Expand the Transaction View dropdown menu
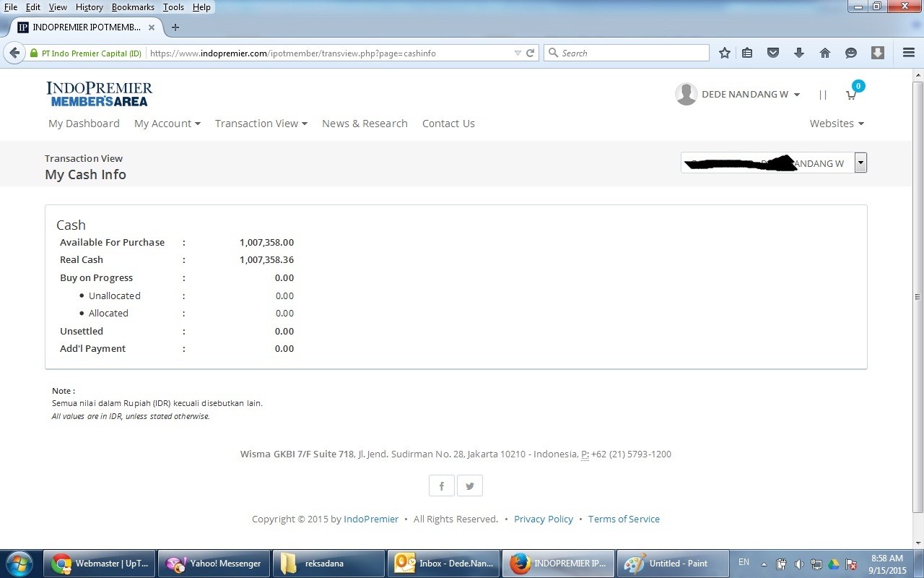Screen dimensions: 924x578 pos(261,124)
